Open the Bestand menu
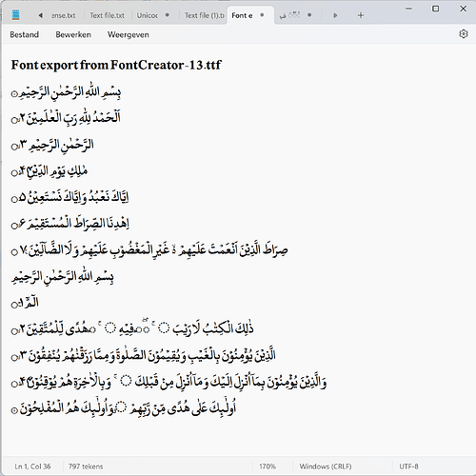The height and width of the screenshot is (476, 476). pyautogui.click(x=24, y=34)
